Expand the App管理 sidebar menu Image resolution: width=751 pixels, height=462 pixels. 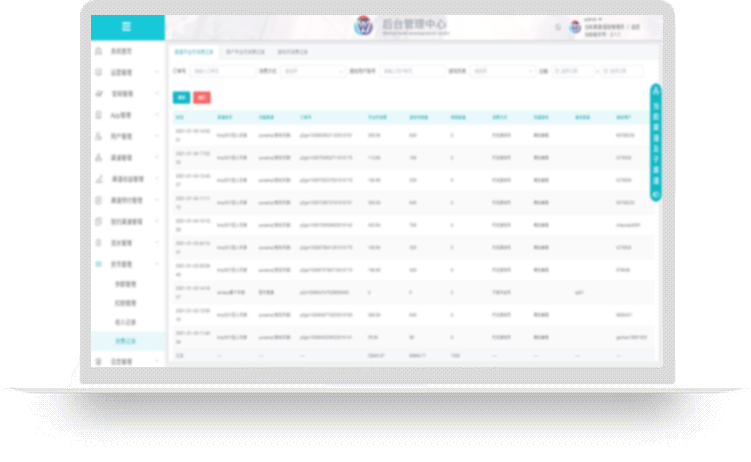(157, 115)
